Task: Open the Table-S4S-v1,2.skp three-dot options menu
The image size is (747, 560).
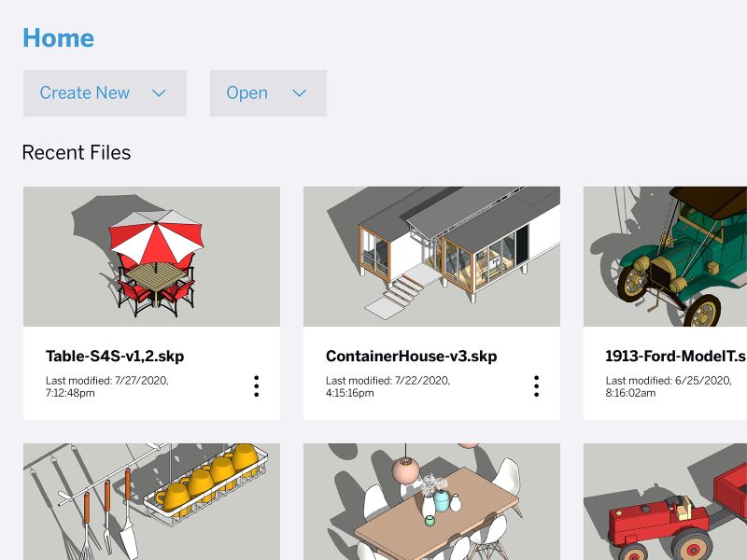Action: (x=256, y=386)
